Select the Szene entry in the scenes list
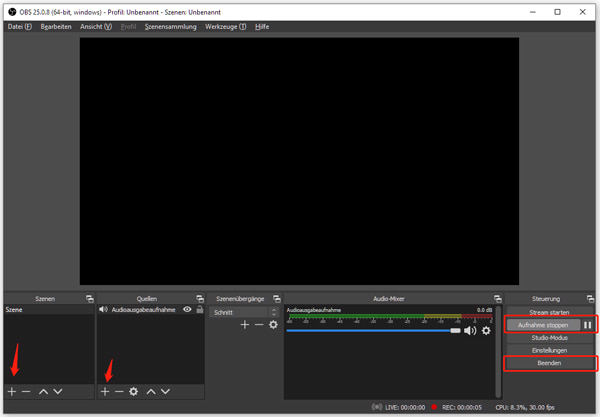Image resolution: width=600 pixels, height=417 pixels. tap(49, 309)
